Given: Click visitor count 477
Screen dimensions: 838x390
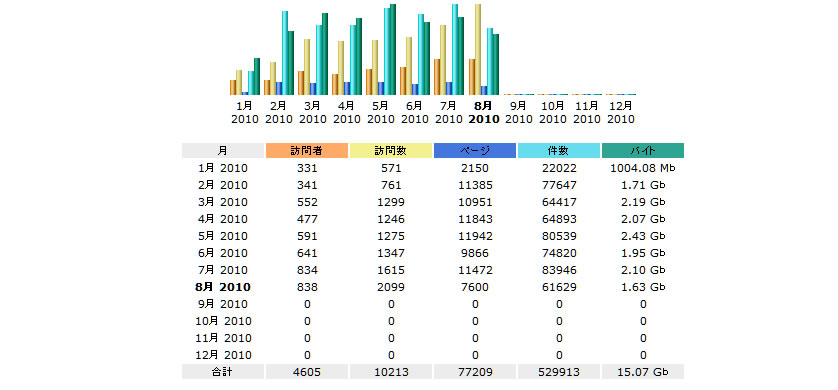Looking at the screenshot, I should pyautogui.click(x=307, y=219).
